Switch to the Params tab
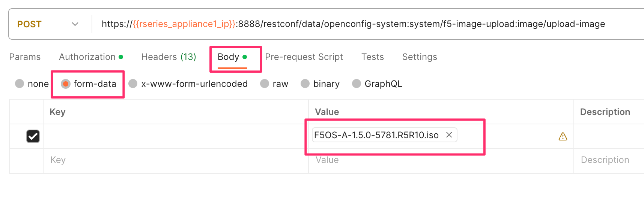 tap(25, 57)
